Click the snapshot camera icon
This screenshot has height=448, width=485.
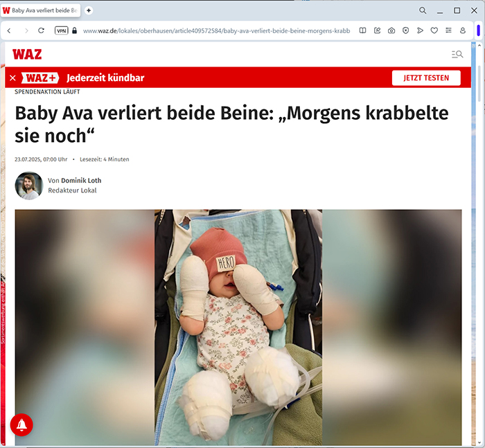click(x=391, y=30)
